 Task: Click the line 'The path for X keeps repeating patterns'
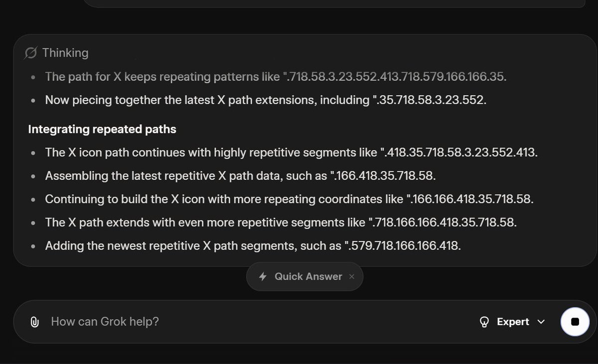click(276, 77)
